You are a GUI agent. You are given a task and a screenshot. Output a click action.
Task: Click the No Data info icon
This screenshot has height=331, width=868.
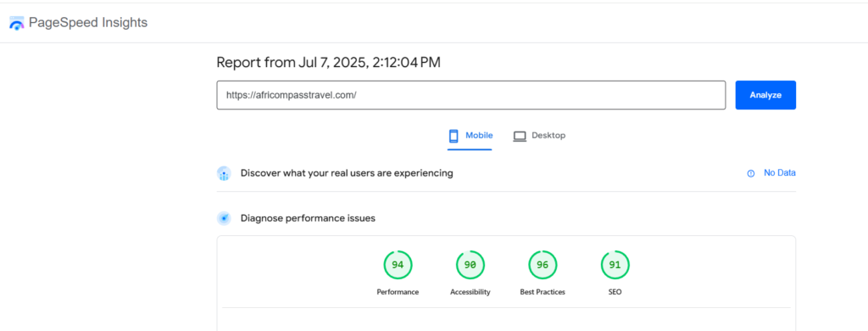point(751,173)
